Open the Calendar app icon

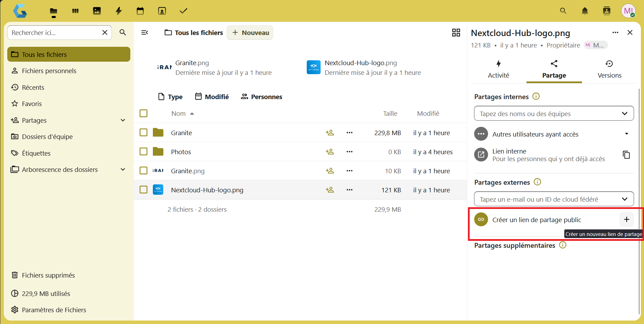(x=140, y=11)
